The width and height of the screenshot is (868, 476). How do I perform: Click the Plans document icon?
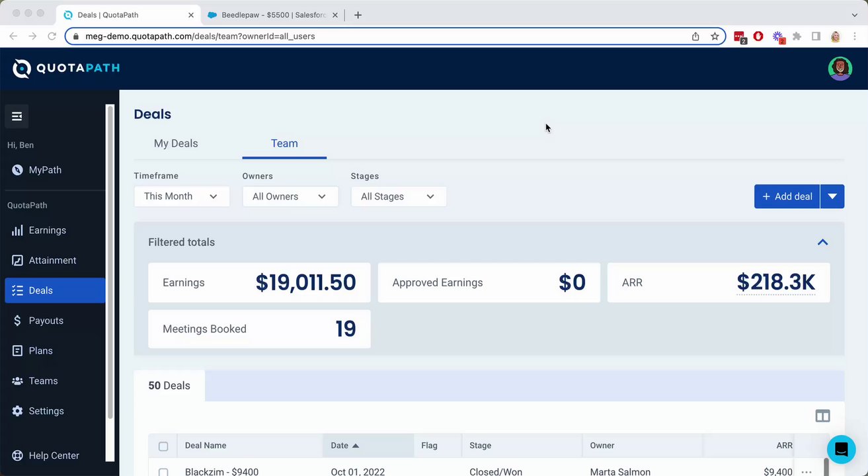(17, 350)
